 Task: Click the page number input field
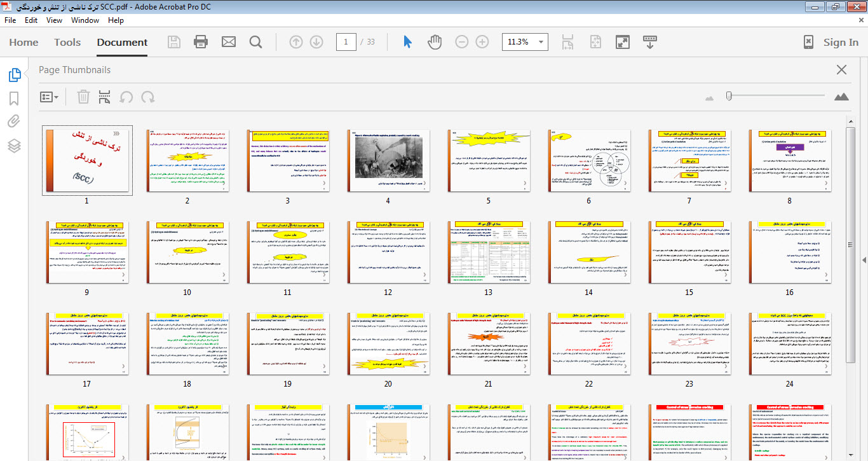pyautogui.click(x=346, y=42)
